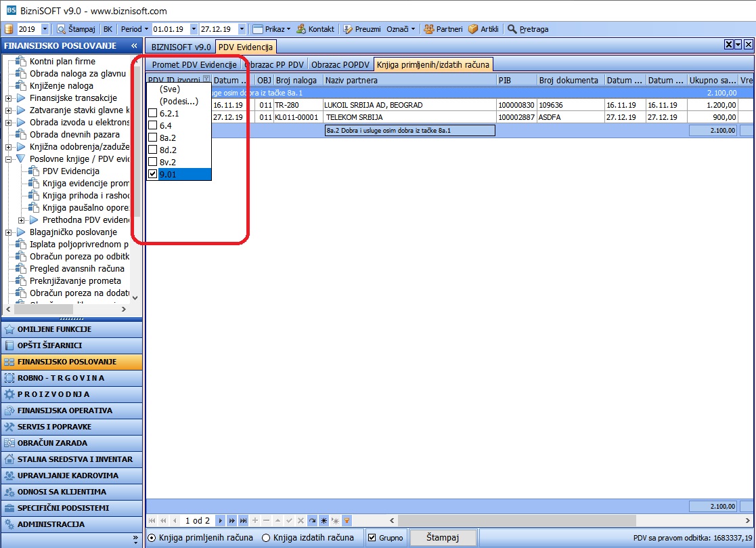Image resolution: width=756 pixels, height=548 pixels.
Task: Click the refresh arrow in record navigator
Action: tap(313, 520)
